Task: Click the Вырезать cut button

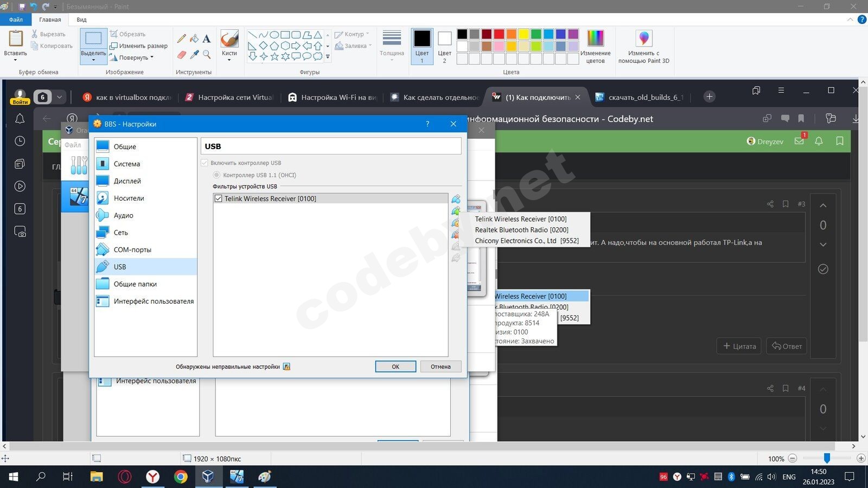Action: [48, 34]
